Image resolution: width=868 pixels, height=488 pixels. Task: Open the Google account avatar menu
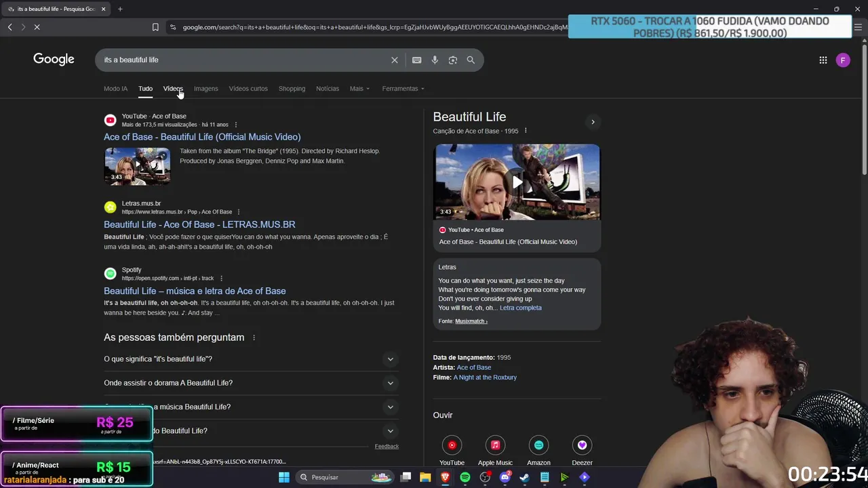843,60
